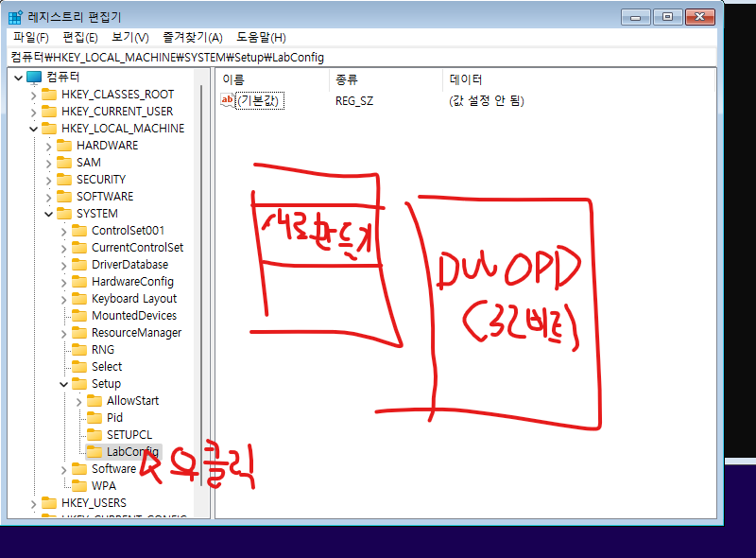Screen dimensions: 756x558
Task: Expand the SECURITY key chevron
Action: tap(48, 180)
